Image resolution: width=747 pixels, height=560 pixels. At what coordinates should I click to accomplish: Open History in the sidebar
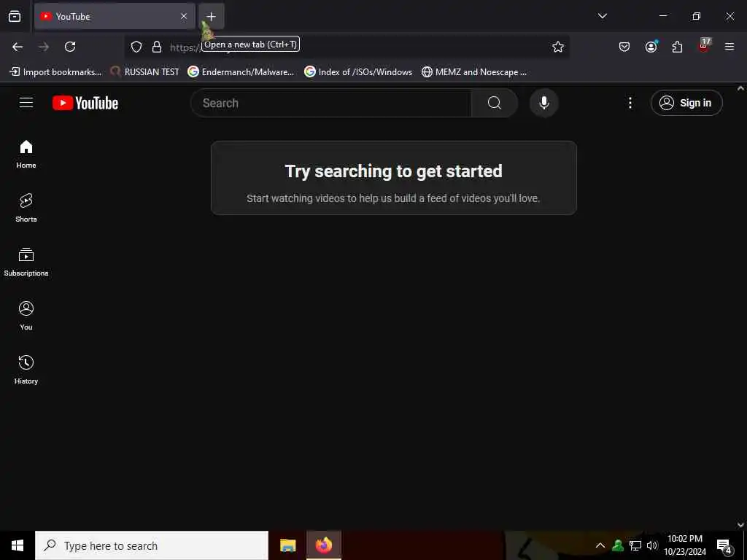[x=26, y=370]
